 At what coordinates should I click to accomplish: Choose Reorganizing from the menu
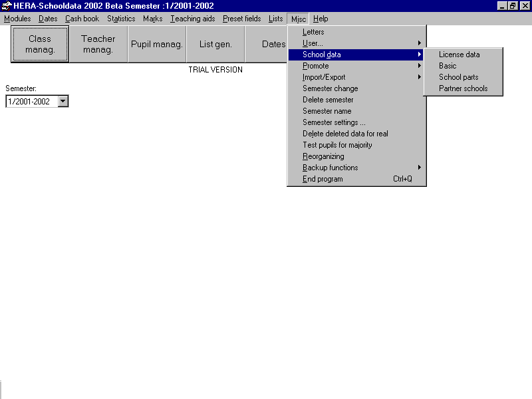tap(356, 156)
